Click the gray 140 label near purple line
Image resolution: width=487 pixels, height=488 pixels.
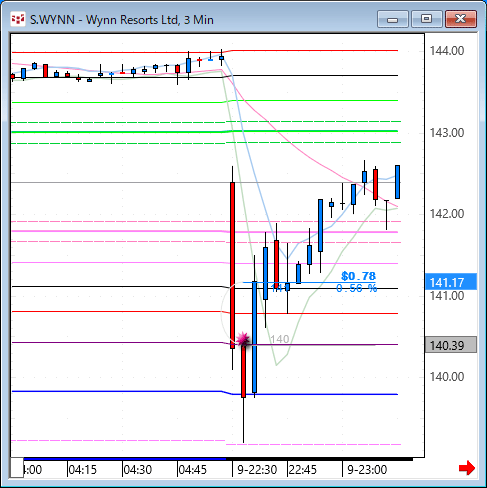279,339
